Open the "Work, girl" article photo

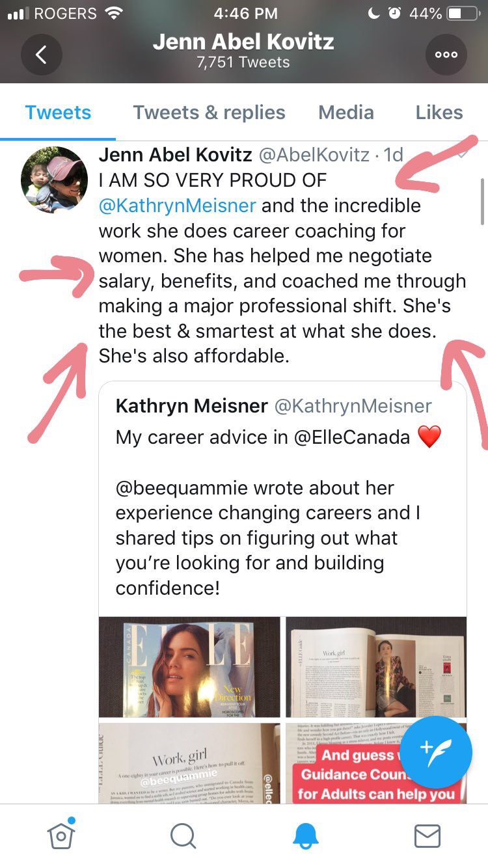(189, 763)
